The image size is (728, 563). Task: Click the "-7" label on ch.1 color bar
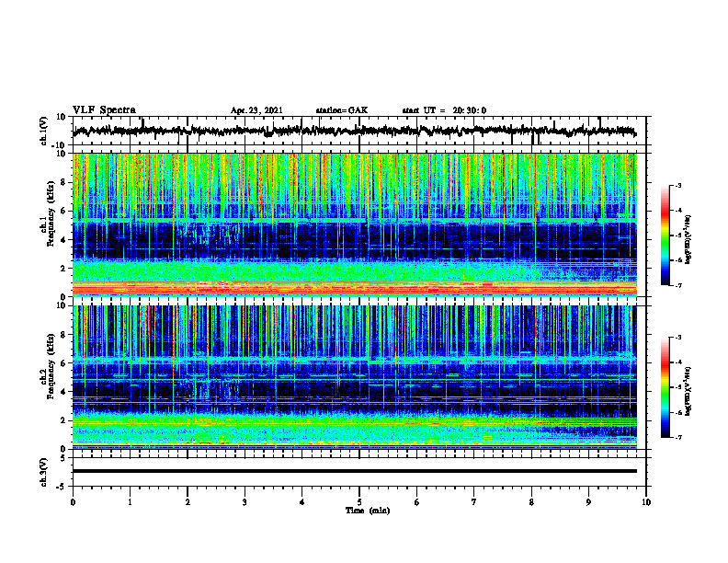[x=678, y=285]
